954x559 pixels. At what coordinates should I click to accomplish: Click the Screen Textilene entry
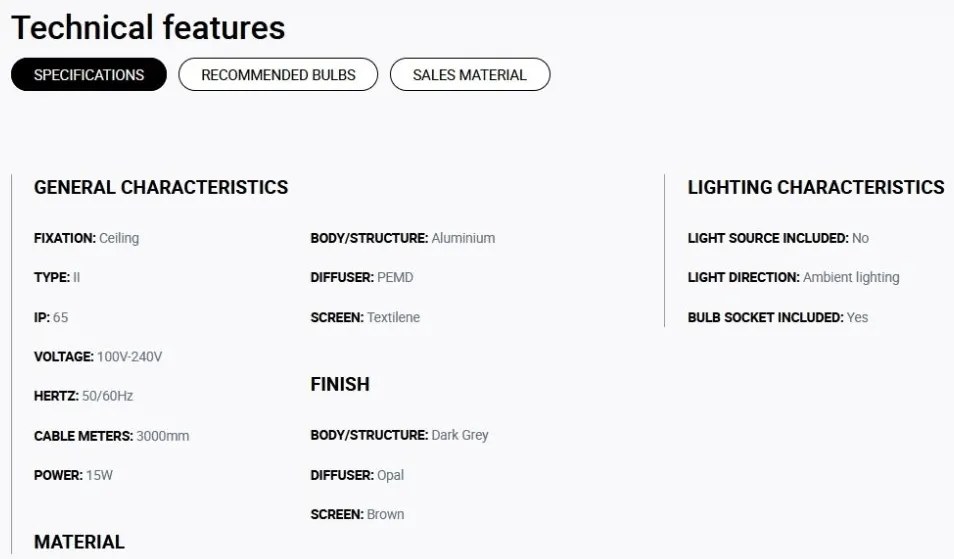coord(365,318)
